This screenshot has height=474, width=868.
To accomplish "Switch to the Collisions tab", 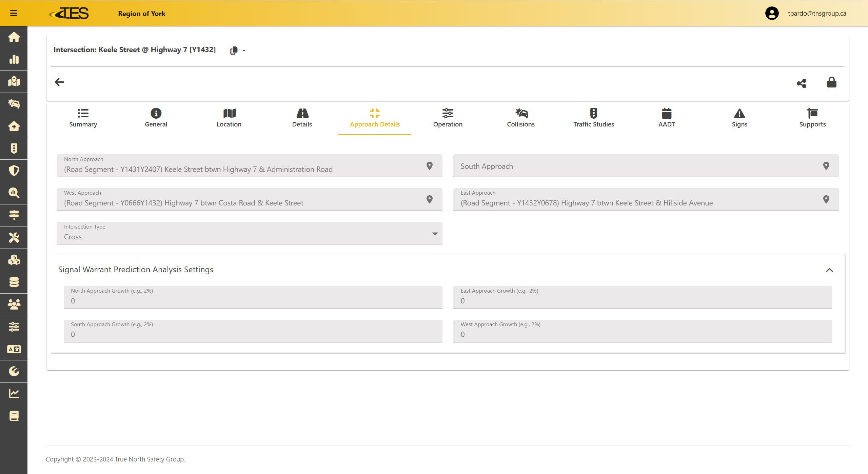I will point(520,118).
